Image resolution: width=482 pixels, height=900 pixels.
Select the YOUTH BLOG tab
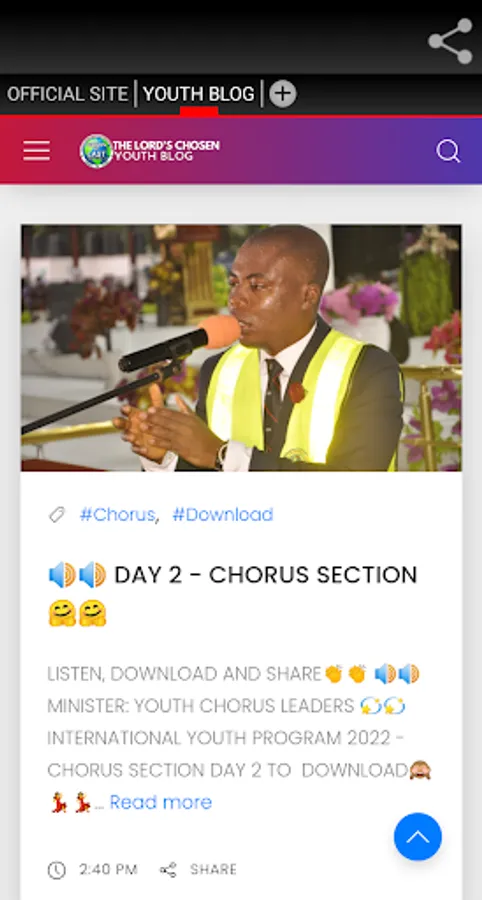pos(199,94)
